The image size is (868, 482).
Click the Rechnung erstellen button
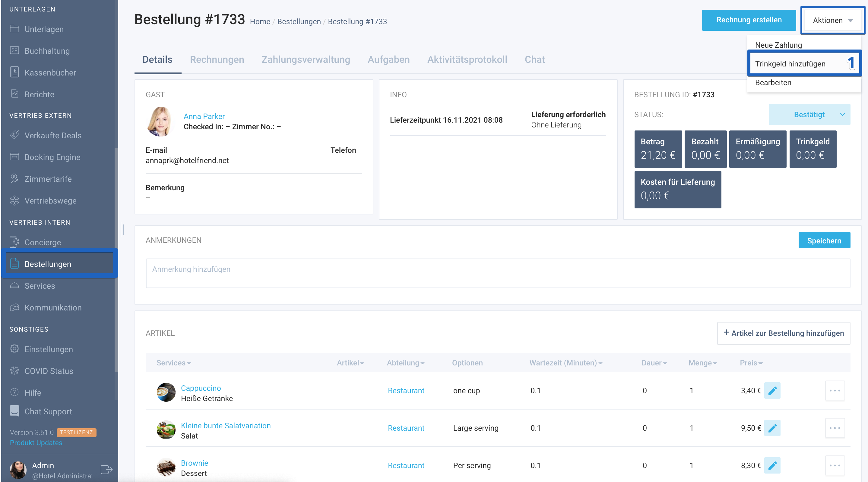(749, 20)
